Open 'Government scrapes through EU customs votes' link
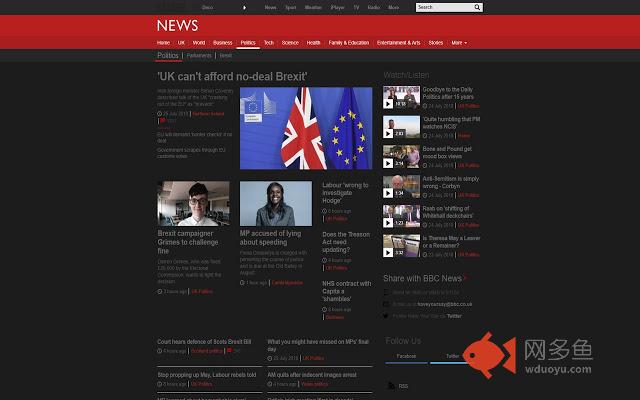The image size is (640, 400). pyautogui.click(x=191, y=153)
